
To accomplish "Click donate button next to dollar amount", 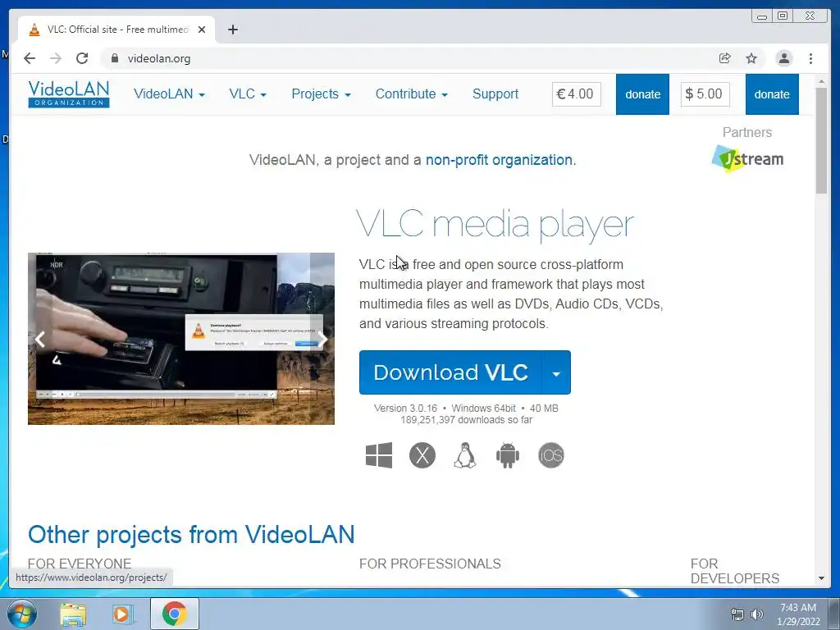I will (x=772, y=94).
